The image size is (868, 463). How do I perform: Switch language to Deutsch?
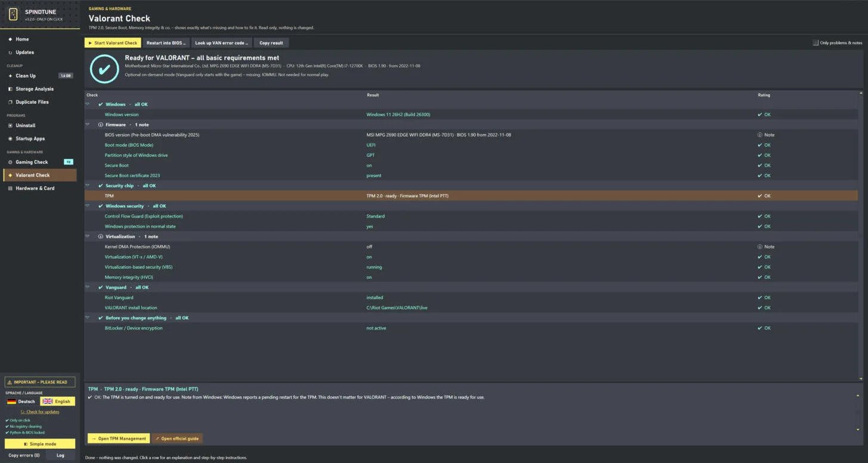(21, 401)
